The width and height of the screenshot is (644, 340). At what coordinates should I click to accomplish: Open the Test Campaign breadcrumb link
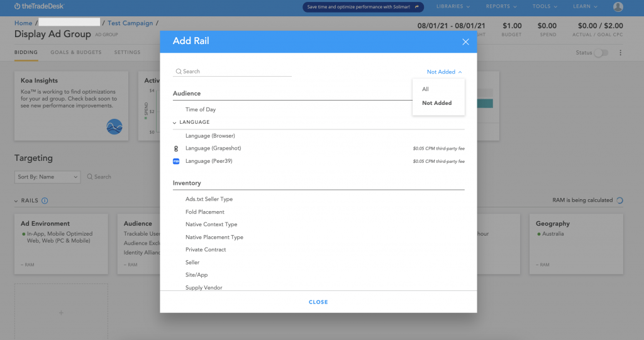coord(130,23)
